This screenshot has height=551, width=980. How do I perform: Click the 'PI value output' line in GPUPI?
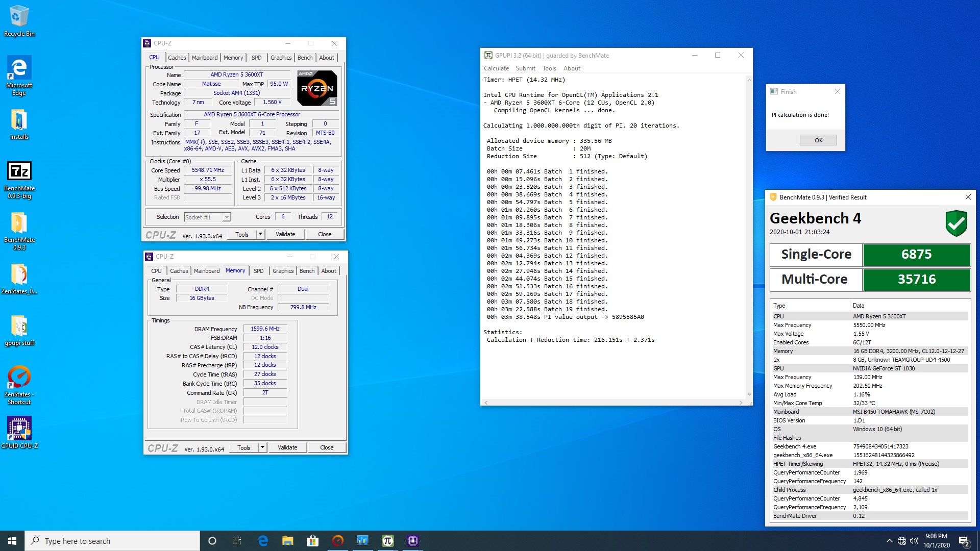565,317
